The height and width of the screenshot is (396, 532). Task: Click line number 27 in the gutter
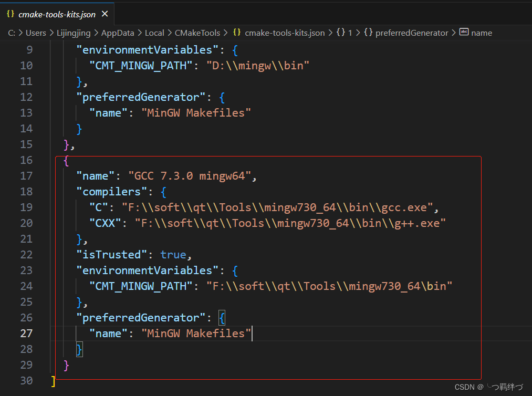(26, 334)
